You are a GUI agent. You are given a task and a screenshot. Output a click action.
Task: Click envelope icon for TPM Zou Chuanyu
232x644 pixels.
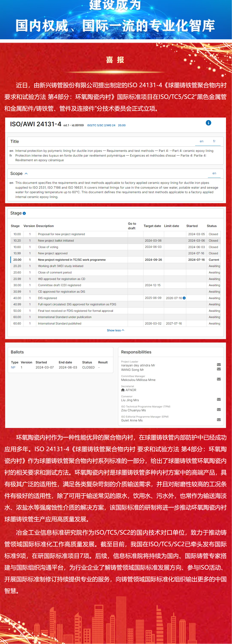coord(219,409)
